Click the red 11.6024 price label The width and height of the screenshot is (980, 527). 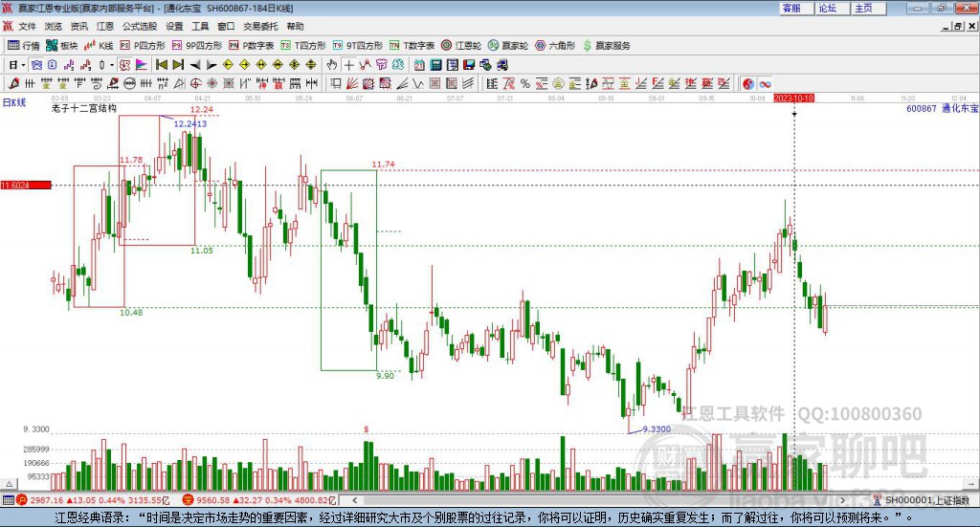26,186
